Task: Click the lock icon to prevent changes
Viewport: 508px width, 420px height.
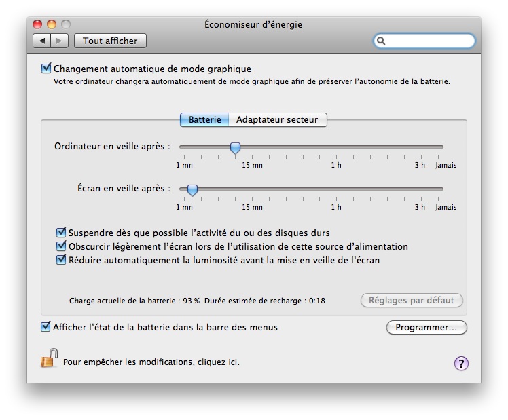Action: point(49,358)
